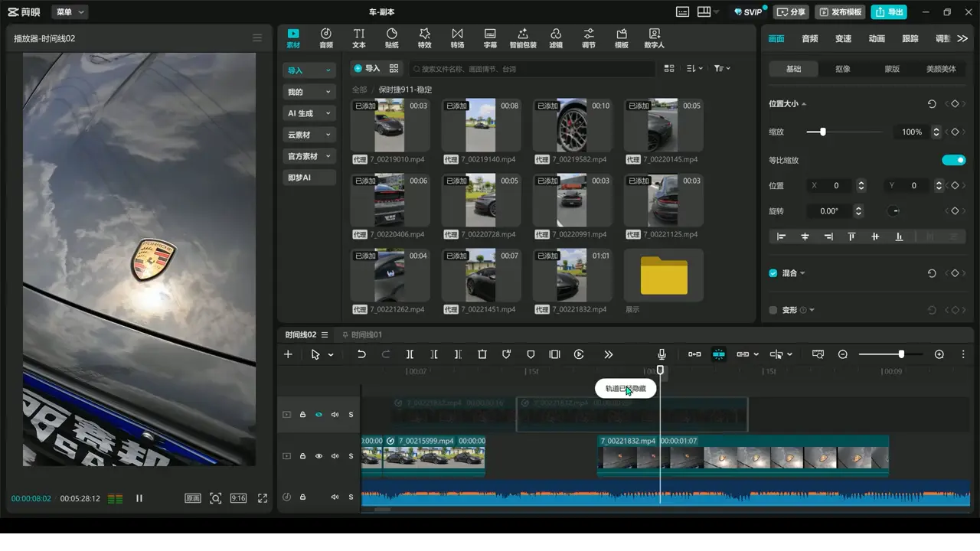Open the 特效 effects icon
980x551 pixels.
[424, 38]
